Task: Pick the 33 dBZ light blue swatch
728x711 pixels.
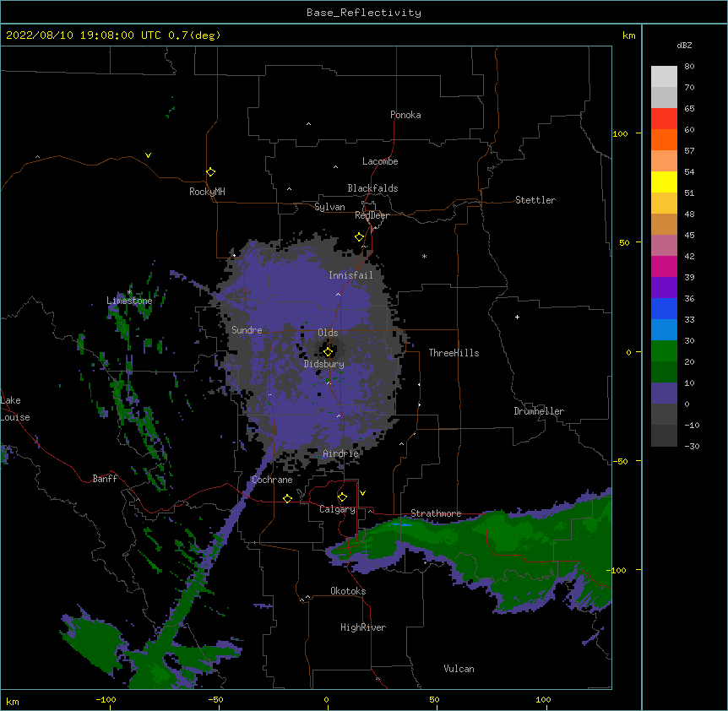Action: (664, 330)
